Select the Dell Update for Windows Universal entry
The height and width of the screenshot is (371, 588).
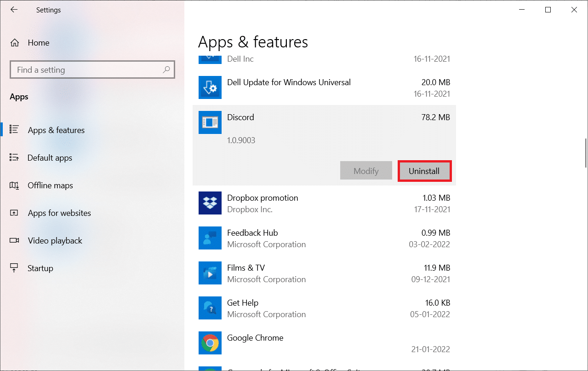[x=325, y=87]
